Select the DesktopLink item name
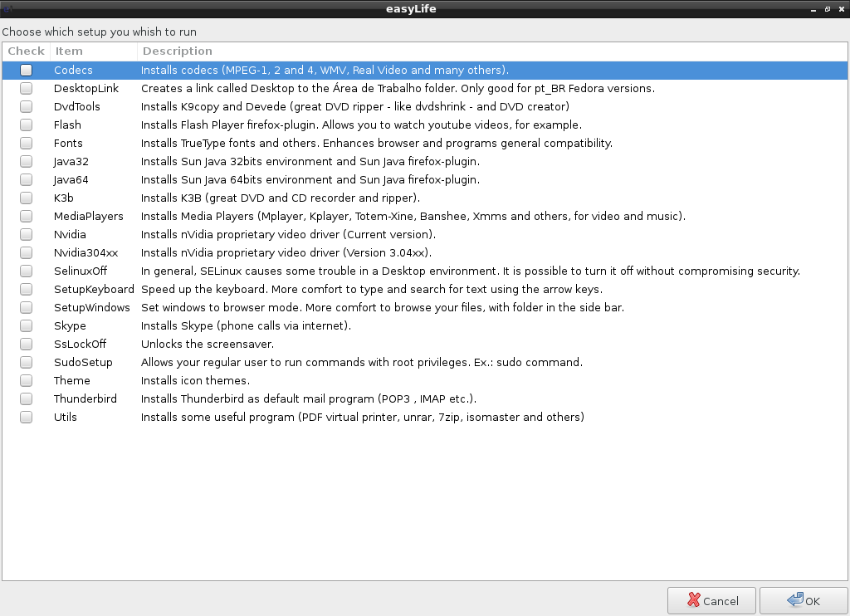The width and height of the screenshot is (850, 616). 86,88
